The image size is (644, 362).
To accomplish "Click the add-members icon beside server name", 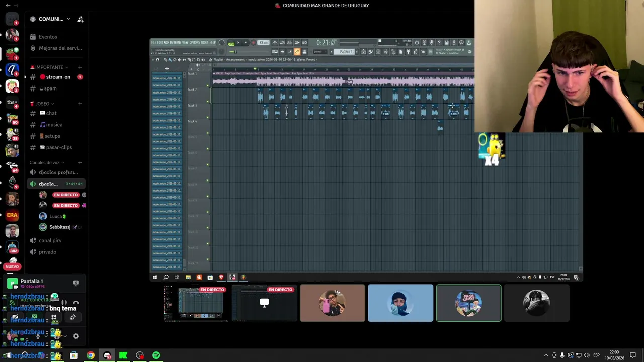I will tap(80, 19).
